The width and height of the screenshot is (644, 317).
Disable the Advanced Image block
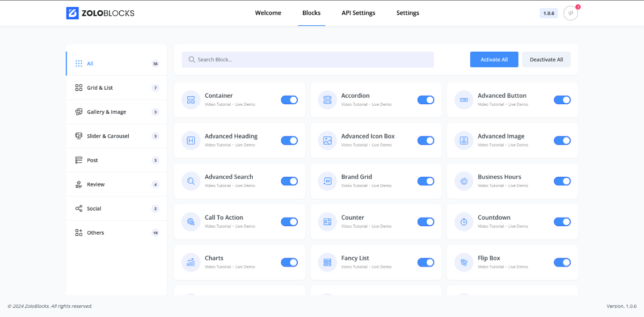562,141
